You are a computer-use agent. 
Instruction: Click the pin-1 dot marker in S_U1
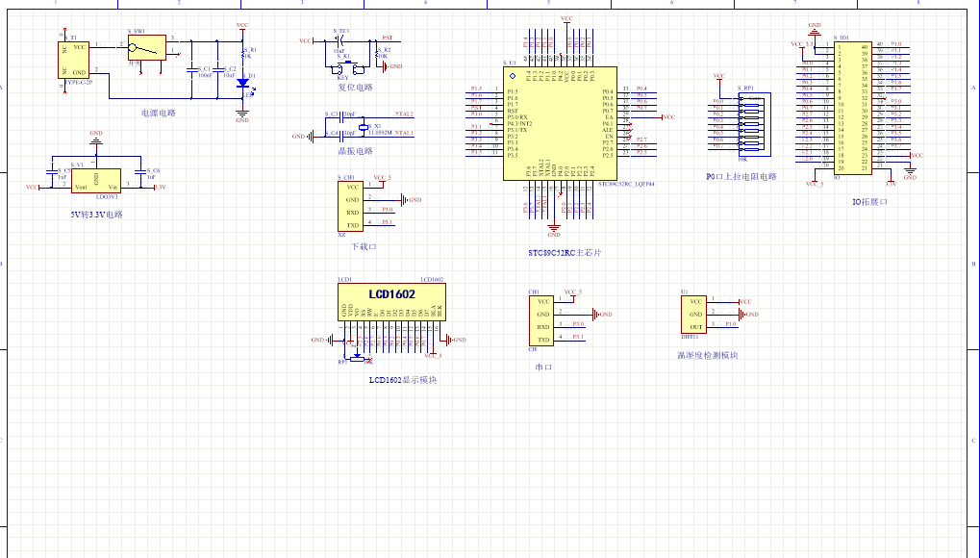513,76
